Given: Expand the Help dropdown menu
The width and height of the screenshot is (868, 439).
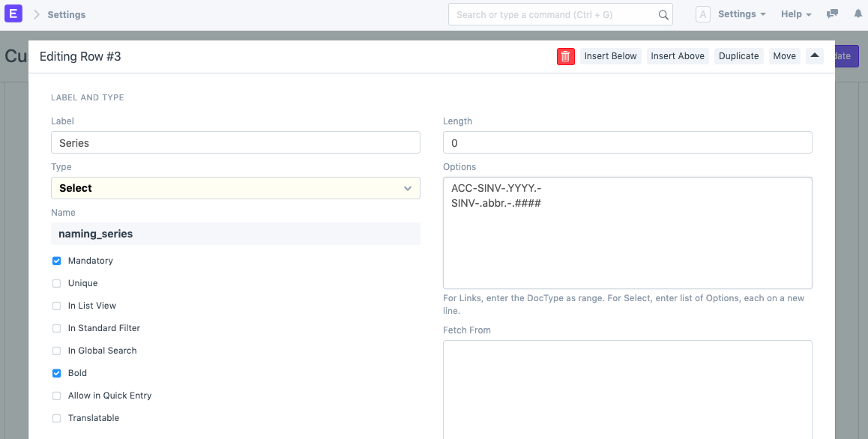Looking at the screenshot, I should coord(796,14).
